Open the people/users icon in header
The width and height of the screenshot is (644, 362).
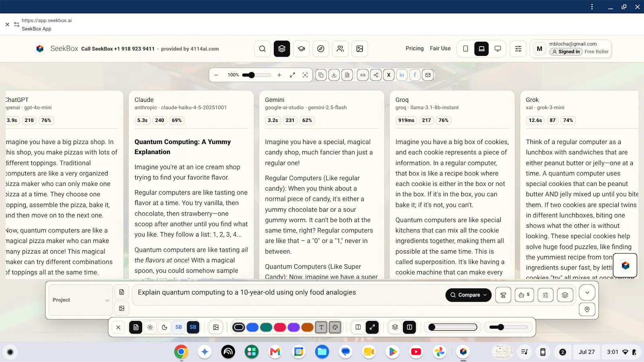coord(340,49)
